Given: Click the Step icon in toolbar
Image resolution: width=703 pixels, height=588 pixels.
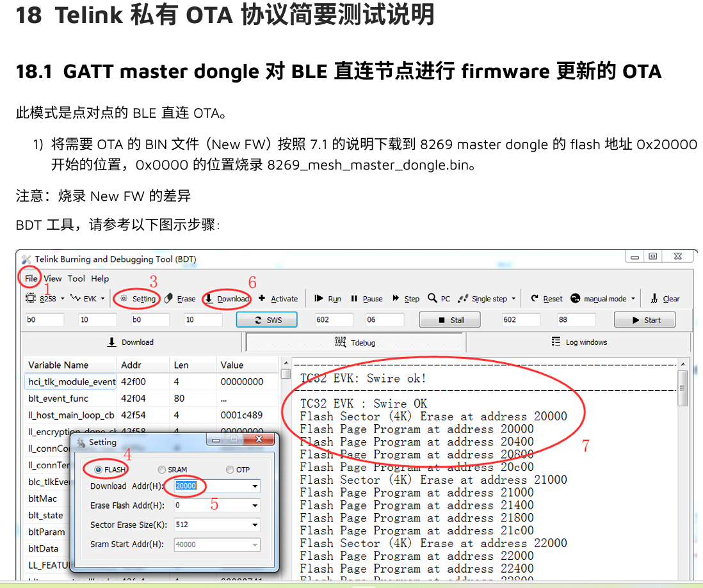Looking at the screenshot, I should [x=396, y=299].
